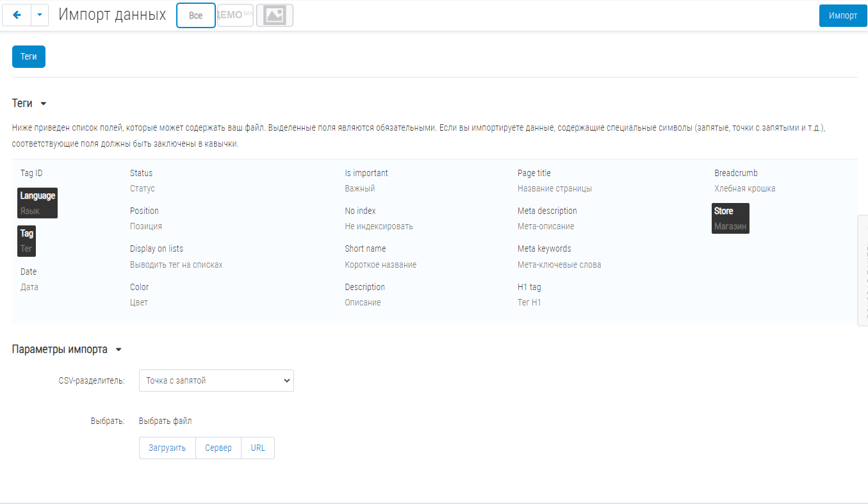Click Загрузить to upload a local file
868x504 pixels.
(x=167, y=448)
